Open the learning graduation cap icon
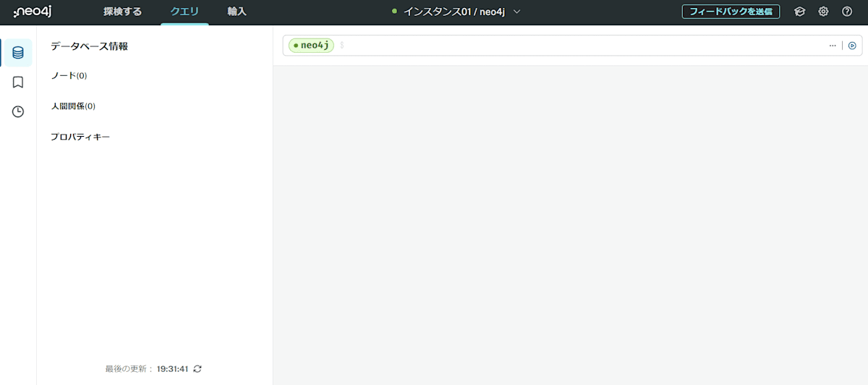This screenshot has width=868, height=385. (x=799, y=12)
